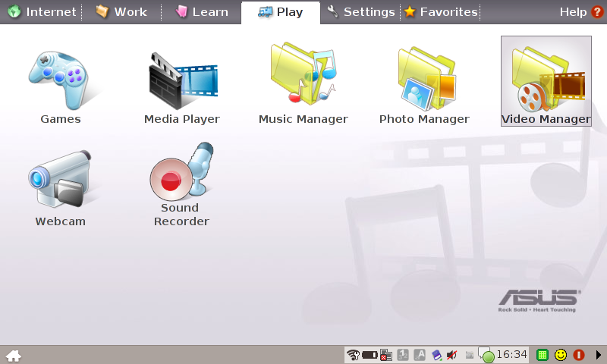Image resolution: width=607 pixels, height=364 pixels.
Task: Toggle the Caps Lock indicator in tray
Action: pos(420,355)
